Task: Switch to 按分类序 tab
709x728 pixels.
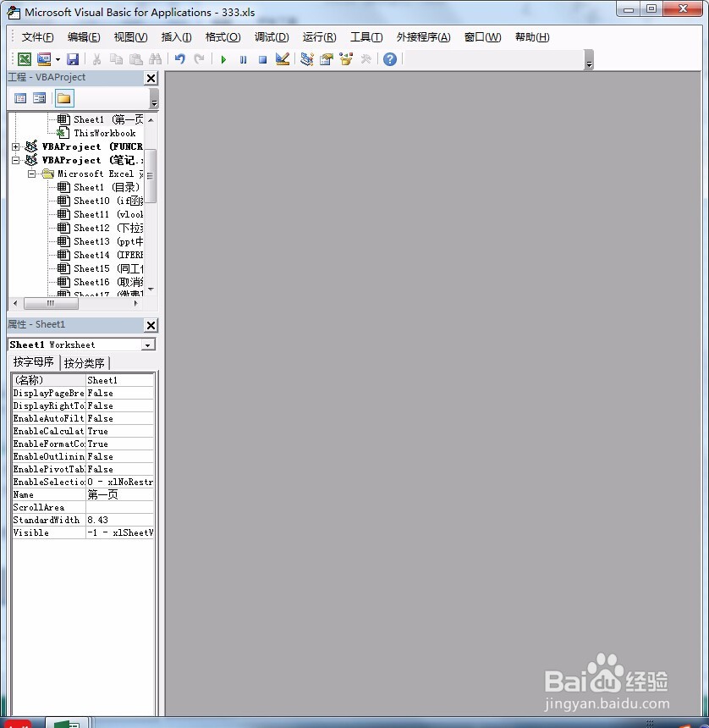Action: click(x=85, y=363)
